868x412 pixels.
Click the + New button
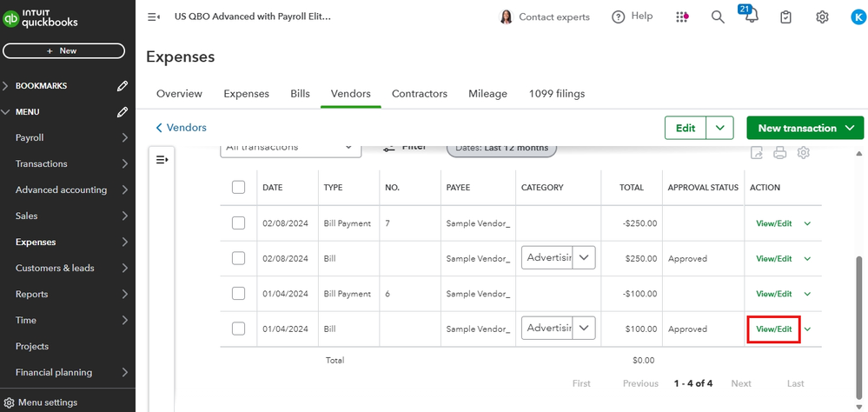point(68,51)
